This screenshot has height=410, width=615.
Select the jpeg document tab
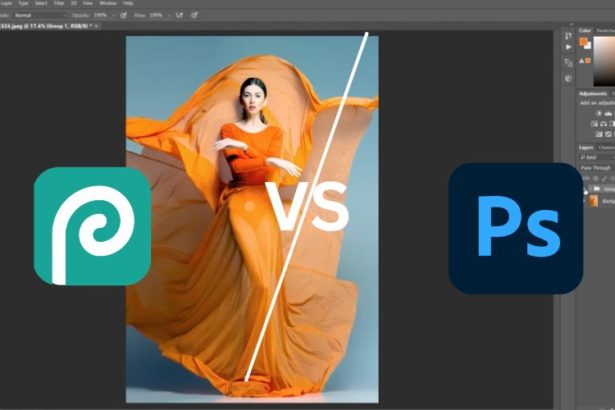coord(46,26)
